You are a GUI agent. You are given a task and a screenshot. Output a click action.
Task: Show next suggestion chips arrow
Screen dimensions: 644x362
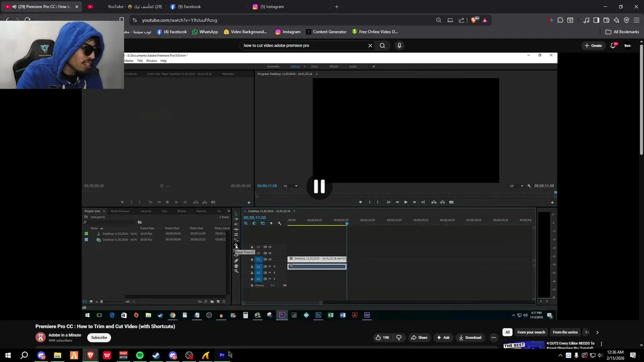[x=597, y=332]
